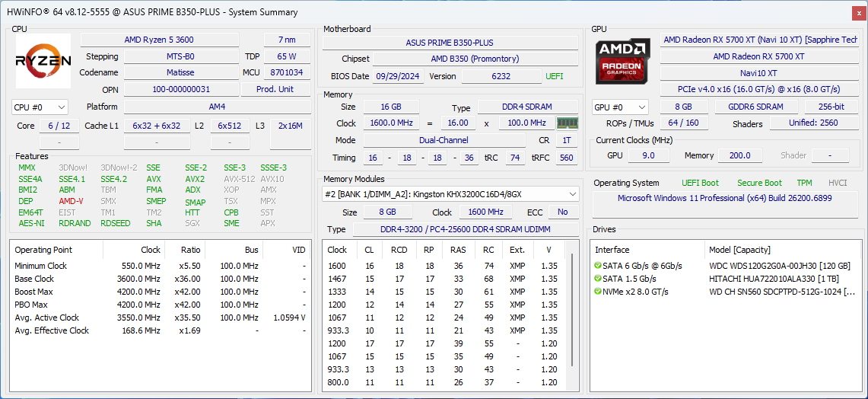Click the AMD Radeon Graphics logo

623,61
